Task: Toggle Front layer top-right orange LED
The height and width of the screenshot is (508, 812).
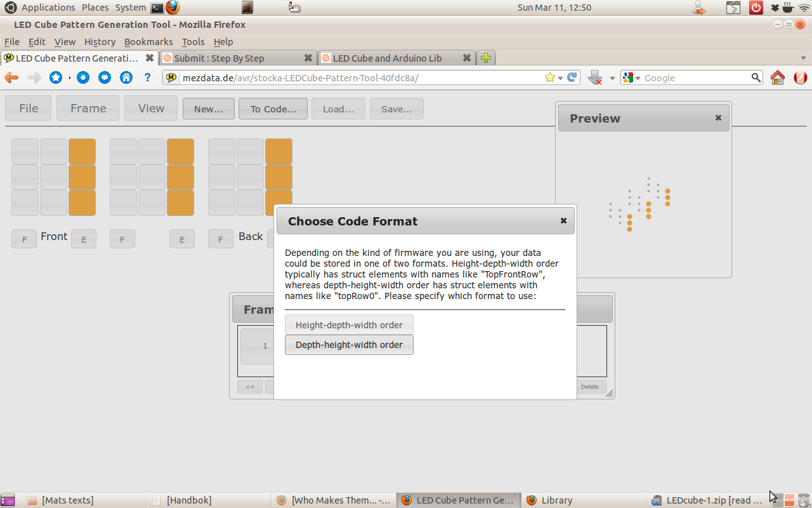Action: point(82,151)
